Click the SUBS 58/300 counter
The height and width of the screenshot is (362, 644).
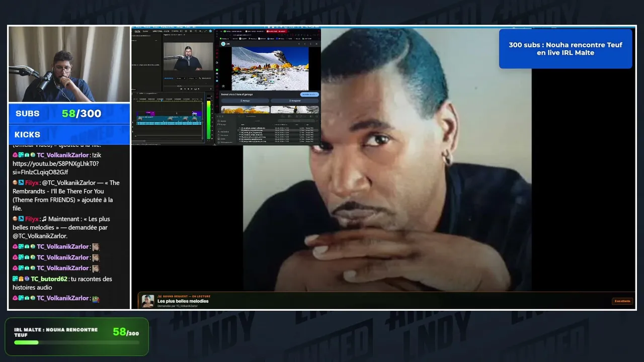69,114
